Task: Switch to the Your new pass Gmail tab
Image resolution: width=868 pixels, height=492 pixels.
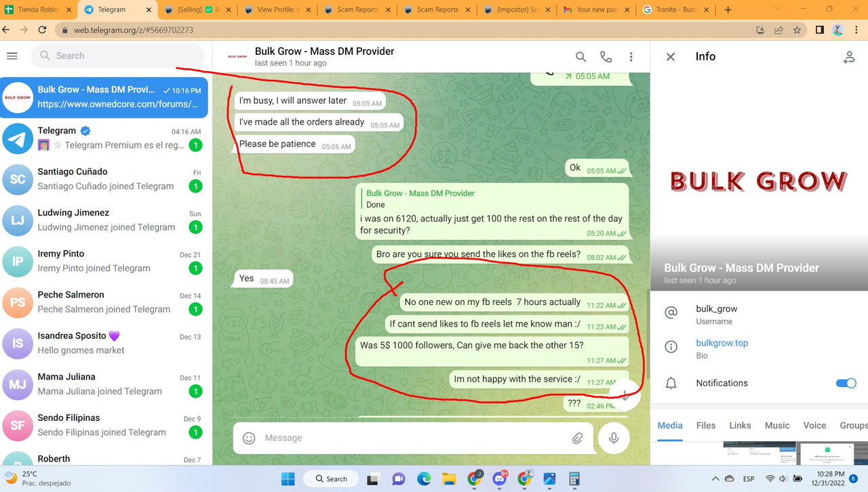Action: 595,9
